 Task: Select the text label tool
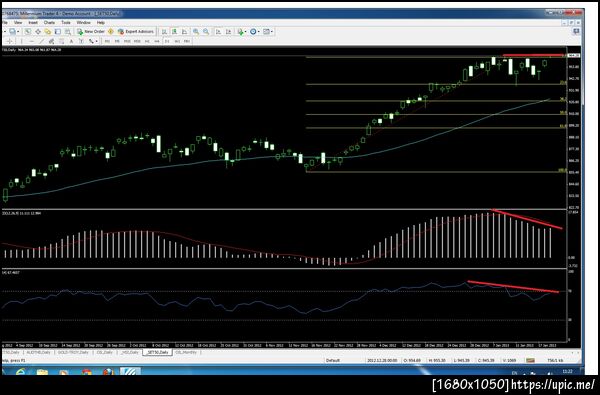(x=81, y=41)
